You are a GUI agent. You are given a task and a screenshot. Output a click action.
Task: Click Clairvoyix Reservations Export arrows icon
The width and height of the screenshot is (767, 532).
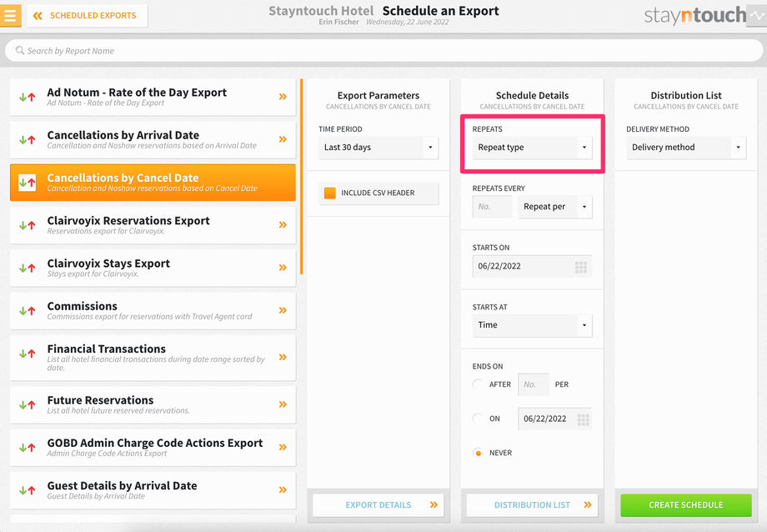pyautogui.click(x=28, y=225)
